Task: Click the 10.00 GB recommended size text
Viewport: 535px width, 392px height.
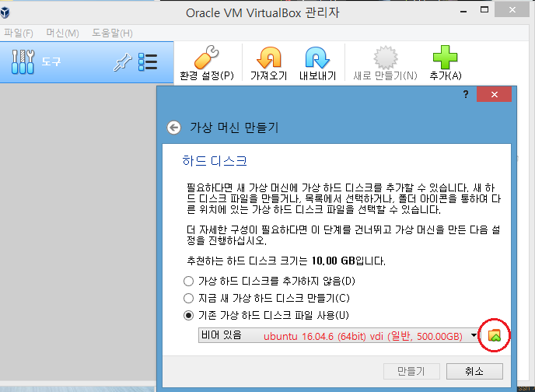Action: [333, 261]
